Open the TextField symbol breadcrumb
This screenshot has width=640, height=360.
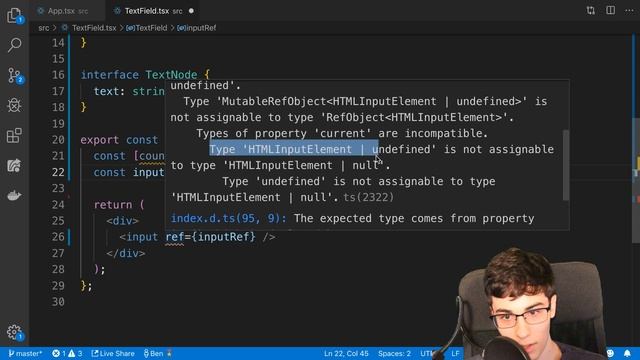click(x=147, y=28)
